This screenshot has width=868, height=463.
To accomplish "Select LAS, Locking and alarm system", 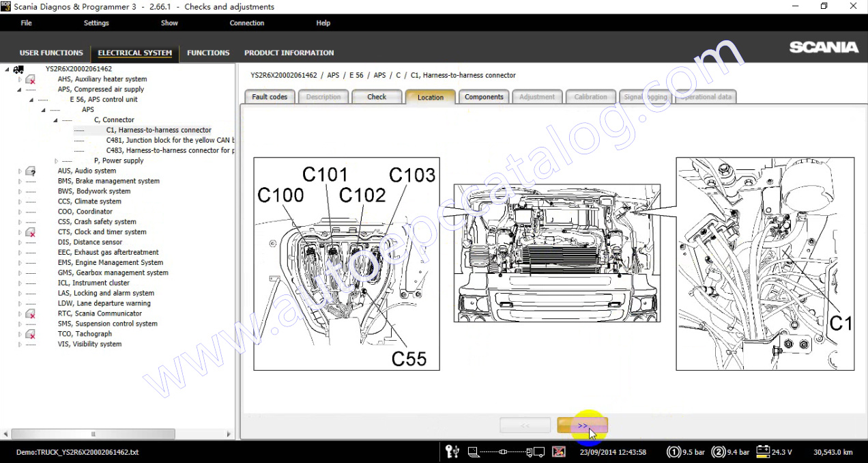I will point(106,293).
